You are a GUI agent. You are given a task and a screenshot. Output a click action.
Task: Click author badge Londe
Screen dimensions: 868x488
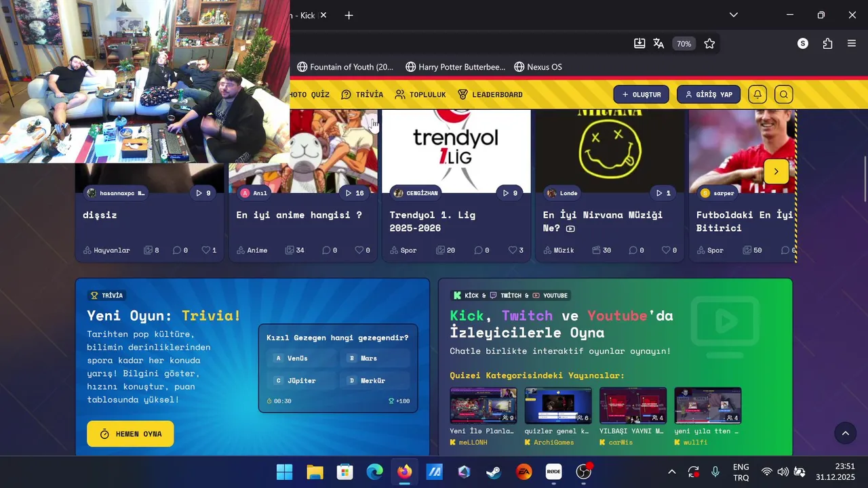pos(562,193)
